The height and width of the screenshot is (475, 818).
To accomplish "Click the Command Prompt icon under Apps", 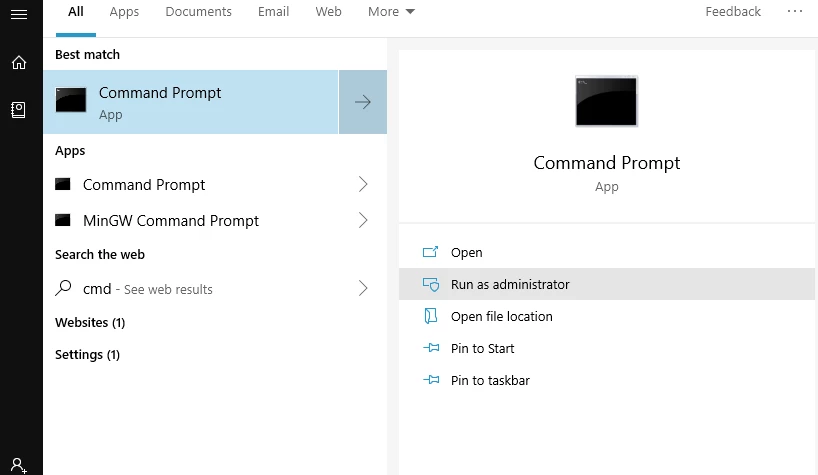I will tap(63, 184).
